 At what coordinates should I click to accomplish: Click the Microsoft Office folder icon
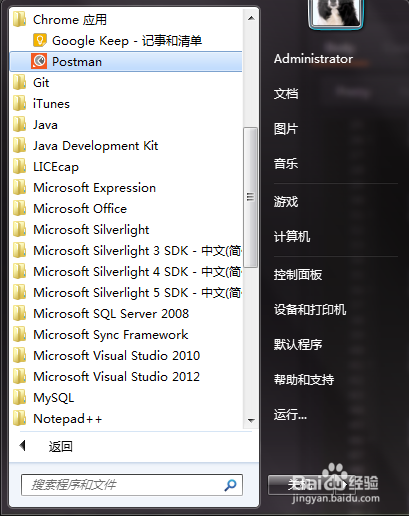pyautogui.click(x=20, y=208)
